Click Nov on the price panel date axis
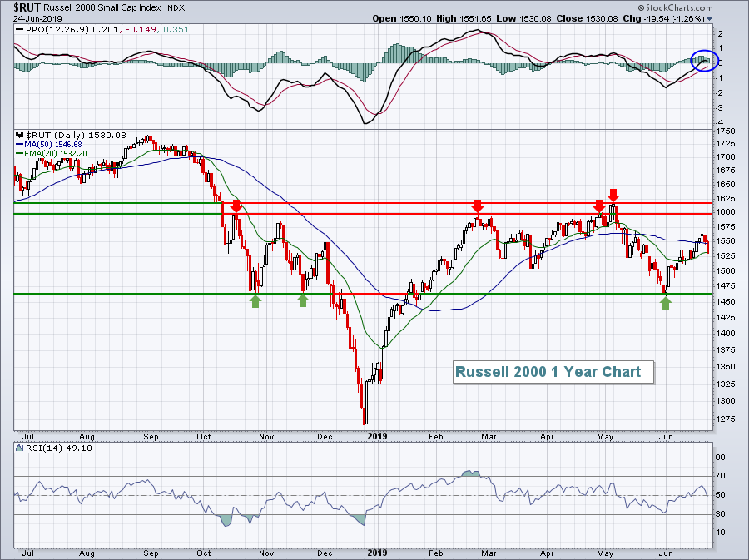749x560 pixels. [266, 437]
